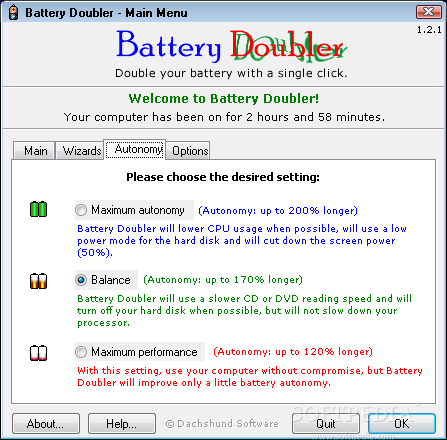This screenshot has width=447, height=440.
Task: Confirm with the OK button
Action: click(402, 424)
